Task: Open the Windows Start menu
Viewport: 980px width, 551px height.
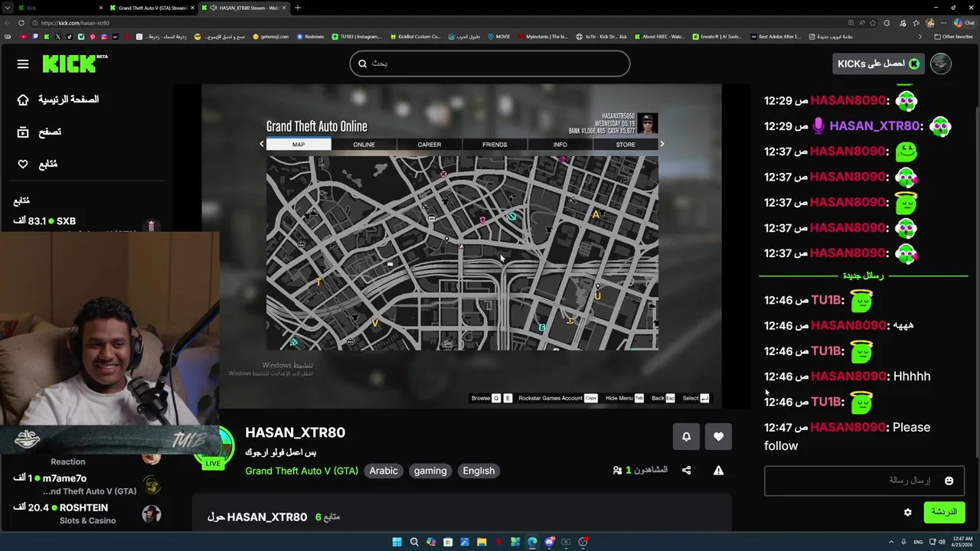Action: pyautogui.click(x=397, y=542)
